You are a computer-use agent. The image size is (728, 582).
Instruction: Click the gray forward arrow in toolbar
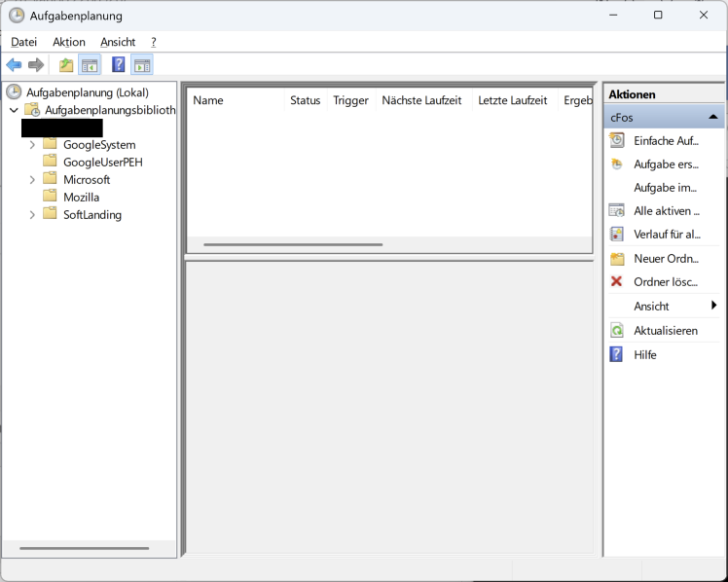point(36,65)
